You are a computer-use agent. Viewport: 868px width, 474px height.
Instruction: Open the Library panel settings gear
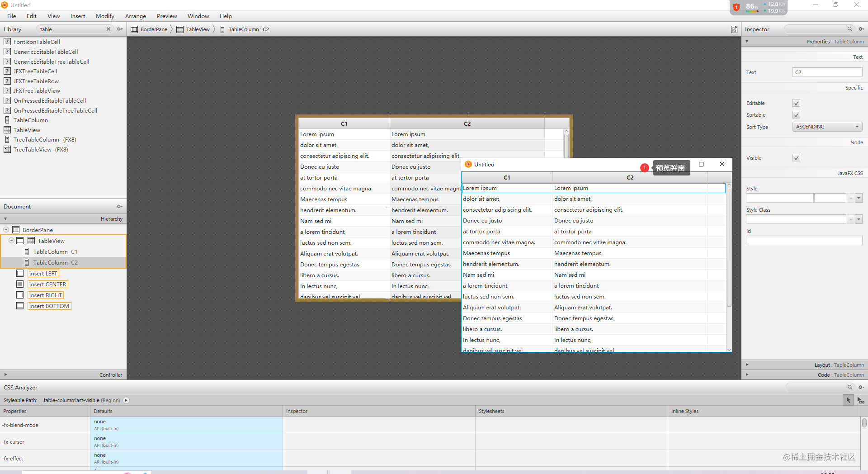pyautogui.click(x=120, y=29)
